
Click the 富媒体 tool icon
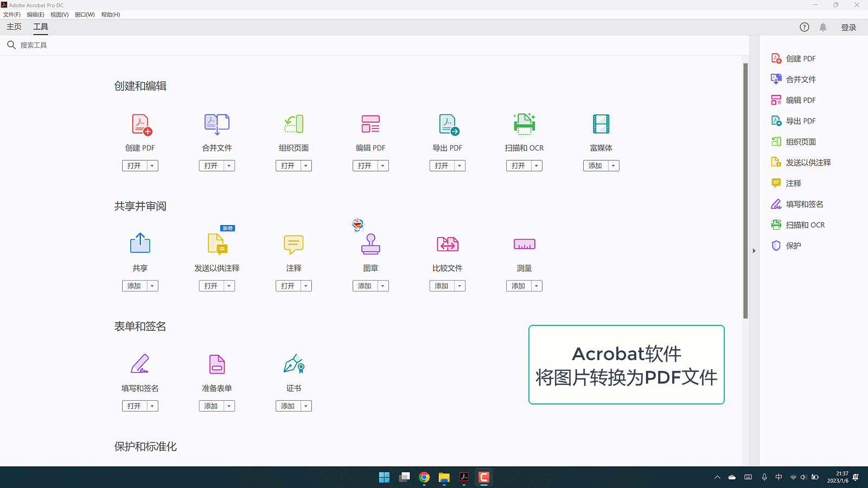(x=601, y=124)
